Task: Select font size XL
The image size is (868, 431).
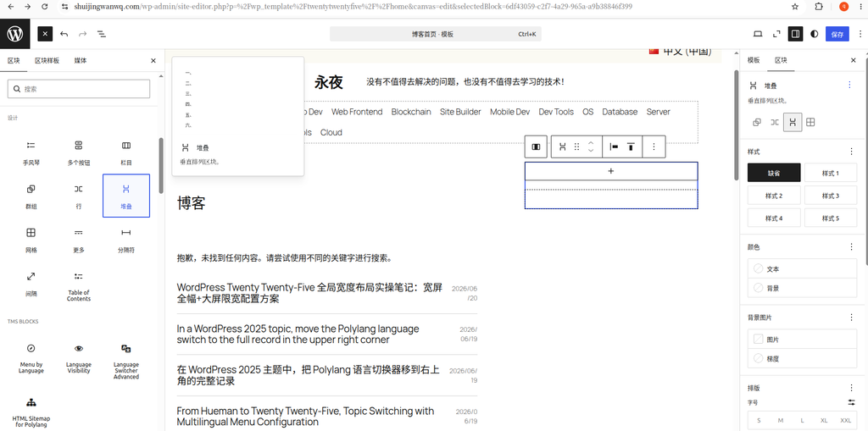Action: pyautogui.click(x=824, y=421)
